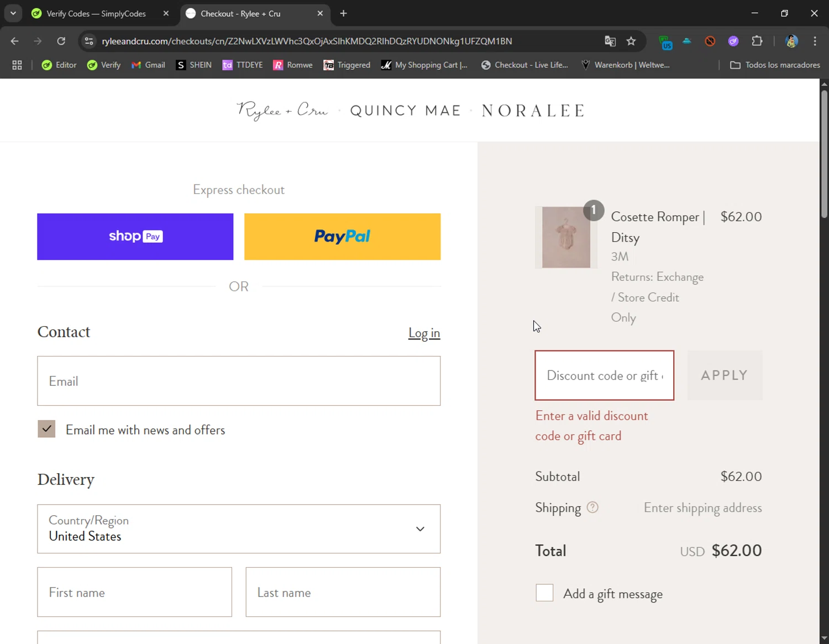Go back to the previous page

tap(15, 41)
